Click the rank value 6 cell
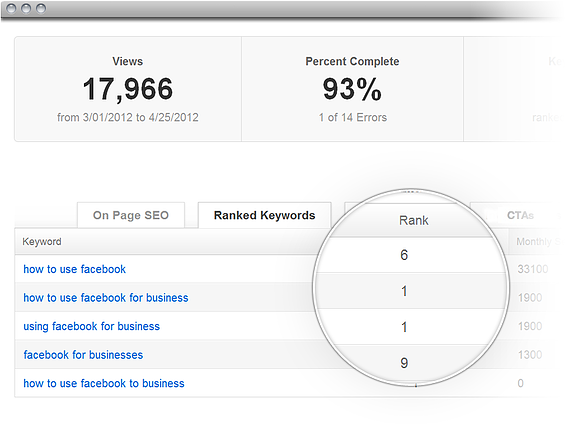Screen dimensions: 565x424 pyautogui.click(x=404, y=255)
